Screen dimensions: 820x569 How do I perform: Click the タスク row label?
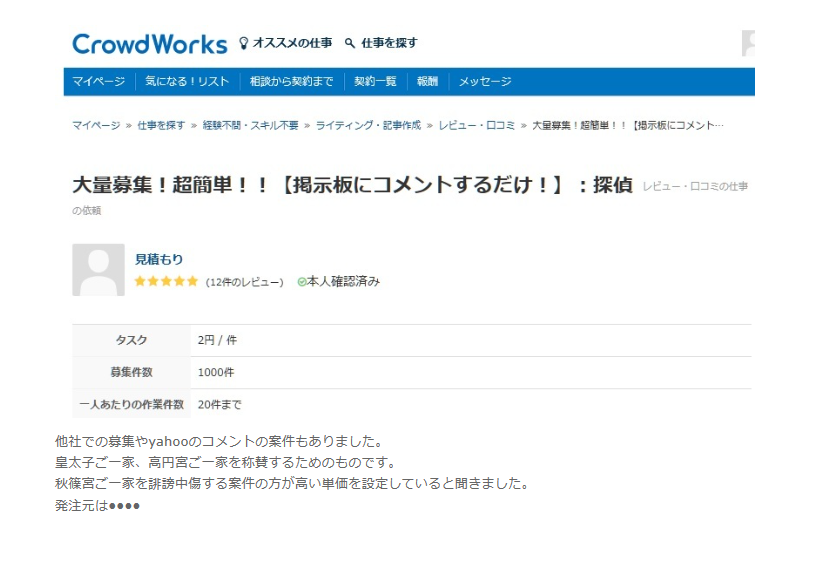pyautogui.click(x=131, y=340)
